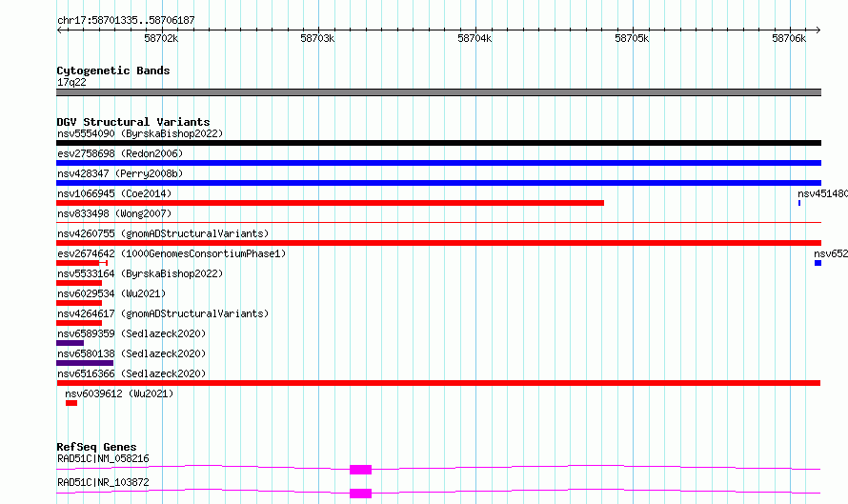
Task: Open the nsv6039612 (Wu2021) label
Action: [x=119, y=393]
